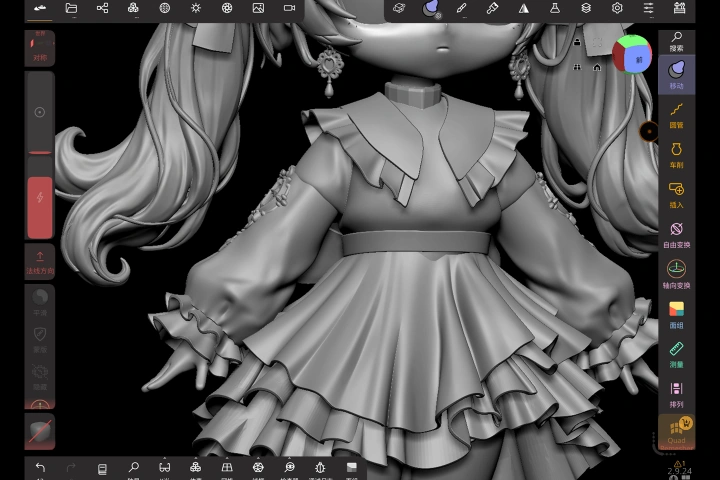Screen dimensions: 720x480
Task: Open the camera settings menu
Action: click(x=289, y=8)
